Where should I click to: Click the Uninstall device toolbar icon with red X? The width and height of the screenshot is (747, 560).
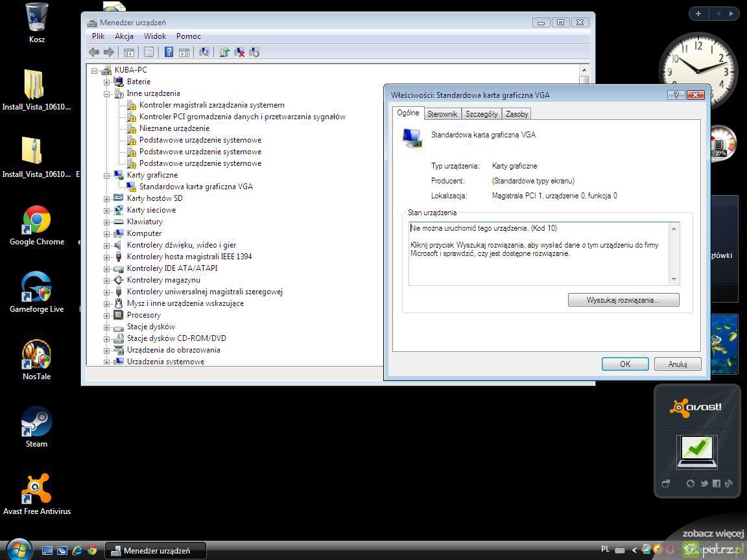[239, 52]
